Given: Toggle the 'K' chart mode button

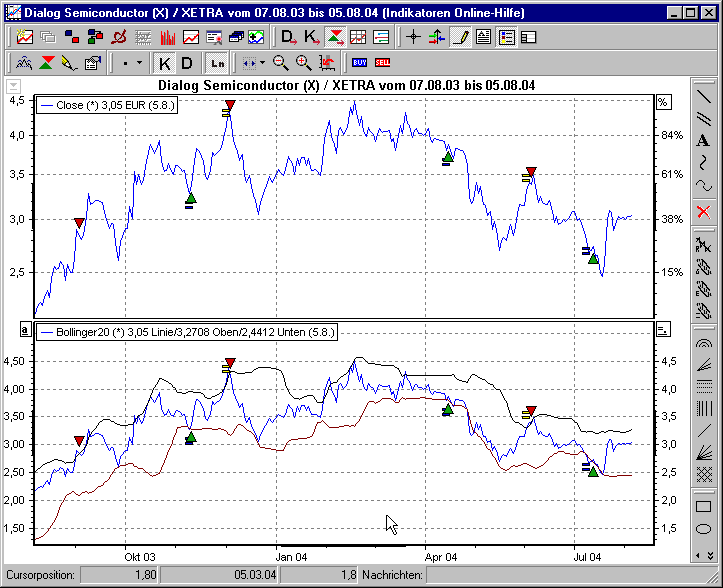Looking at the screenshot, I should tap(164, 63).
